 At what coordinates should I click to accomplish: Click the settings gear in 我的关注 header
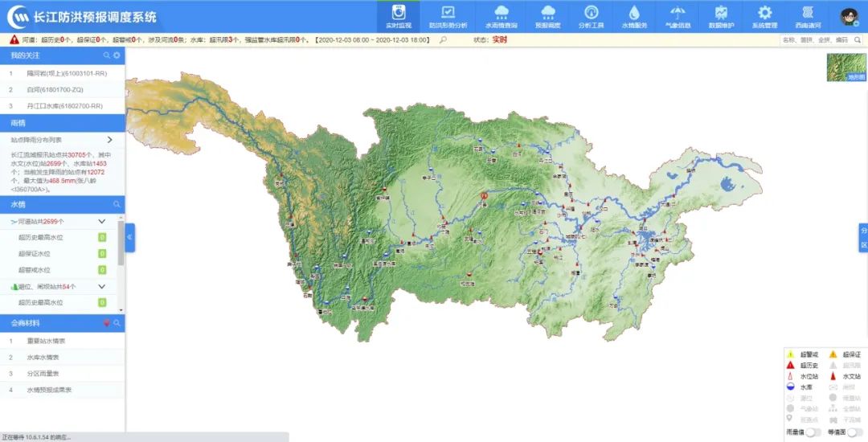coord(117,55)
